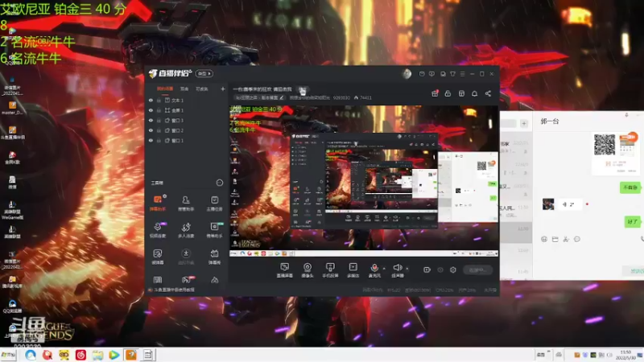Hide the 窗口 2 source with its eye icon
This screenshot has height=362, width=644.
coord(151,130)
